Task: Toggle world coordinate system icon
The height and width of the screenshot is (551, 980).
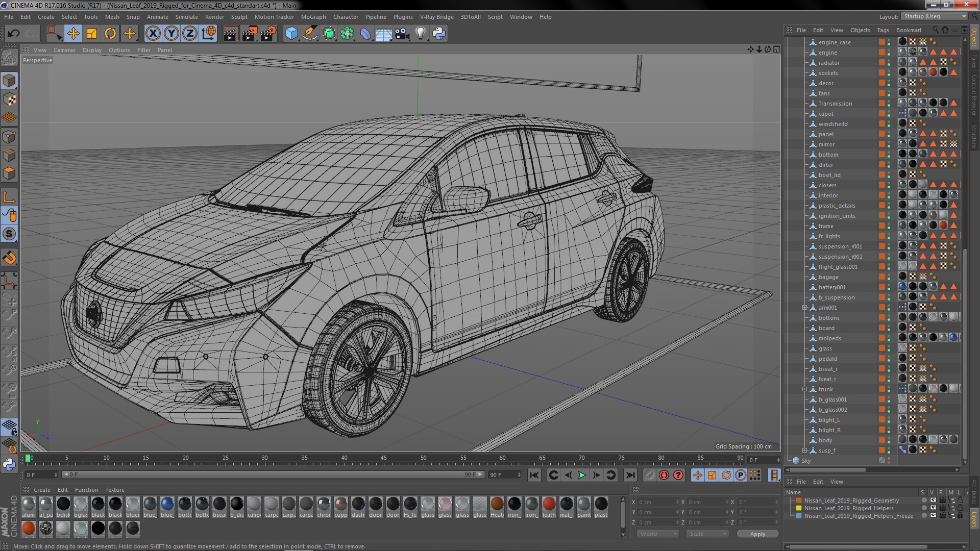Action: click(209, 34)
